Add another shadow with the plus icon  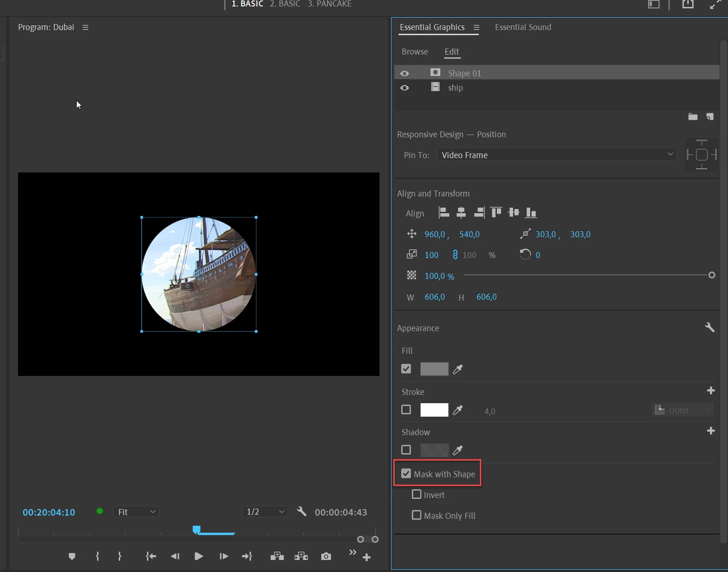click(711, 431)
